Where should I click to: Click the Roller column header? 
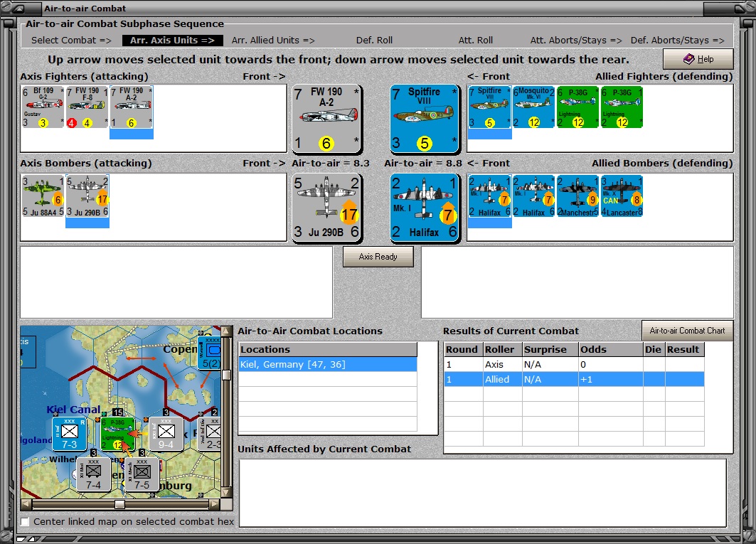(502, 349)
